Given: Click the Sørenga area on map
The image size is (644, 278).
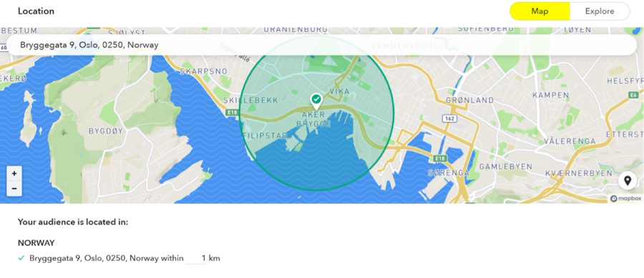Looking at the screenshot, I should [x=449, y=173].
